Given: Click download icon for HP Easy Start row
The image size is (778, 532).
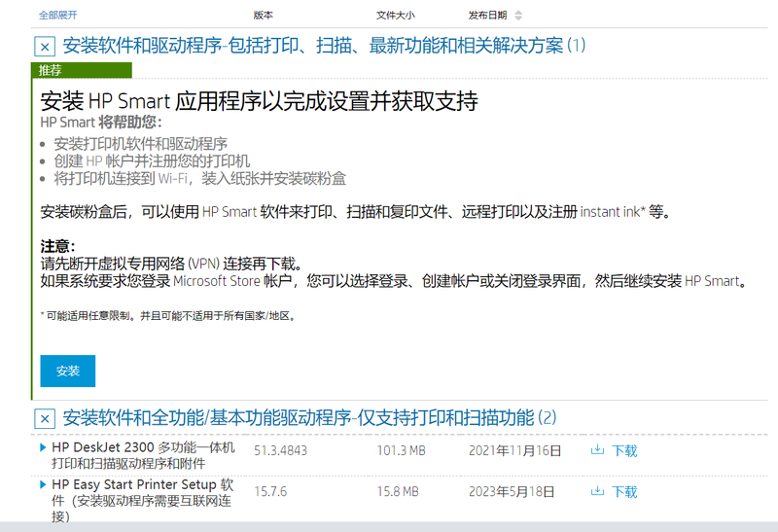Looking at the screenshot, I should pos(598,491).
